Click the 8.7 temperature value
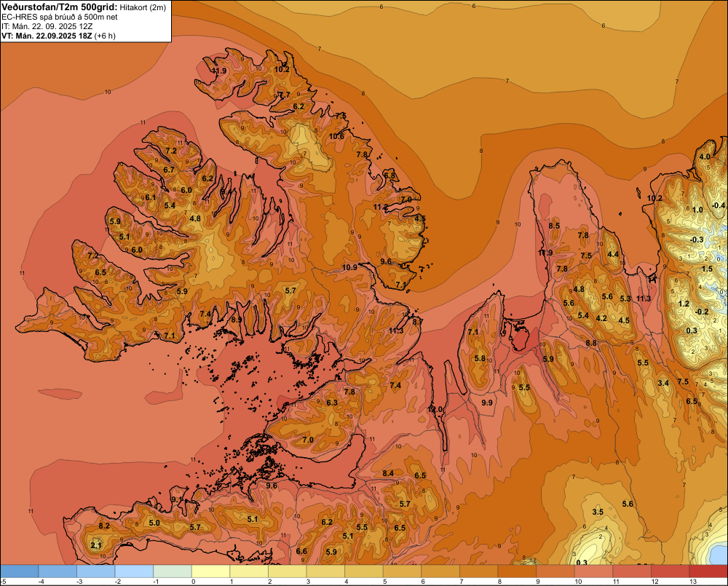Image resolution: width=728 pixels, height=586 pixels. coord(417,322)
